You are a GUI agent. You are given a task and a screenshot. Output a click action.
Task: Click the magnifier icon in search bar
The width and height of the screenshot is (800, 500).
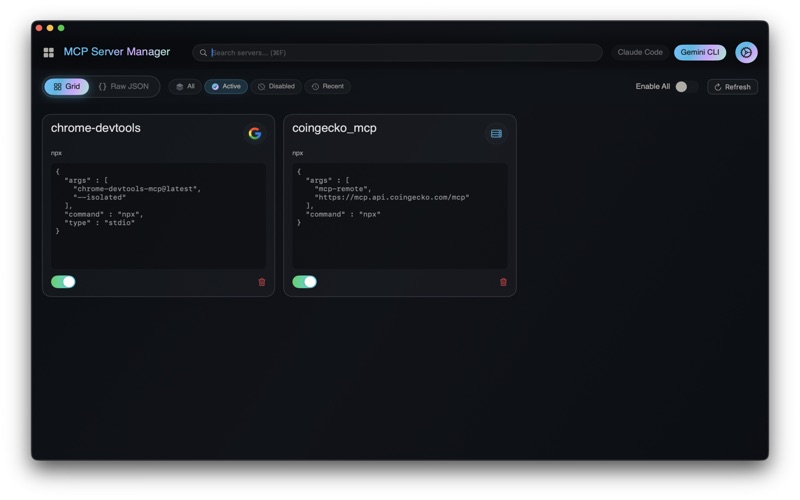coord(203,53)
